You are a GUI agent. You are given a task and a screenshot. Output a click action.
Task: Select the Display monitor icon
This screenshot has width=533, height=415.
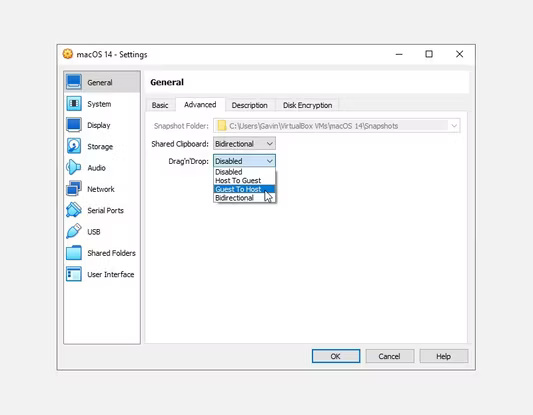point(74,125)
